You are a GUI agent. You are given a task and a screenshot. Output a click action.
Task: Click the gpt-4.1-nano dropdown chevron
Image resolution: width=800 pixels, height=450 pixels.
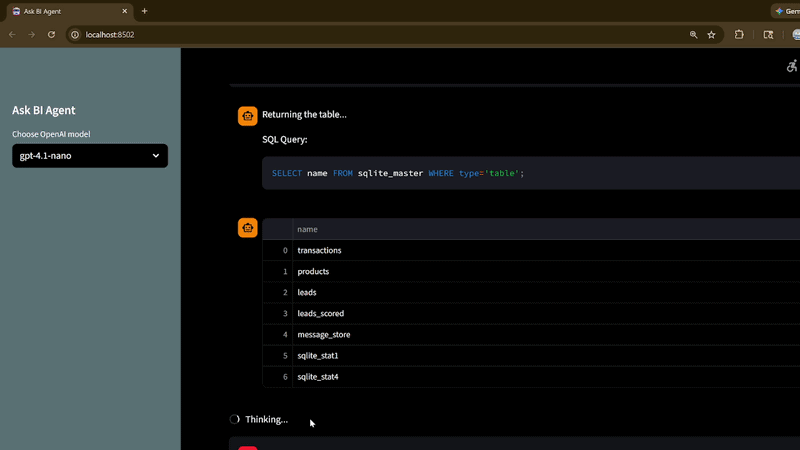(156, 156)
